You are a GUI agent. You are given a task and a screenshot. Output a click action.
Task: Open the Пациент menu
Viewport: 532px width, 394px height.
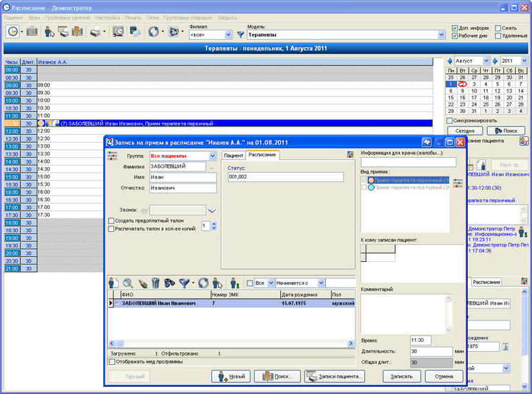pos(14,18)
